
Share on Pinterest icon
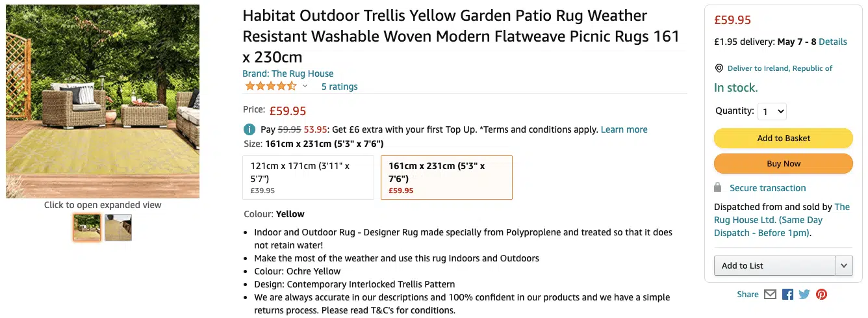(x=822, y=294)
